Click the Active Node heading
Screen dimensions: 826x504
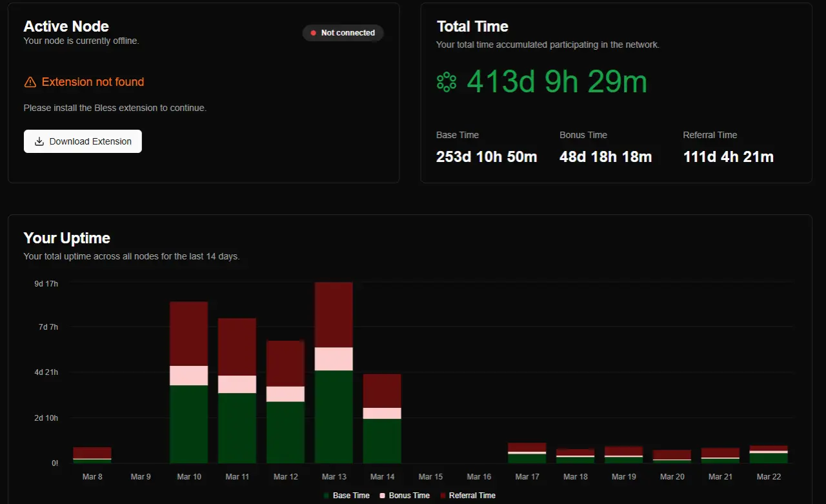(x=66, y=26)
